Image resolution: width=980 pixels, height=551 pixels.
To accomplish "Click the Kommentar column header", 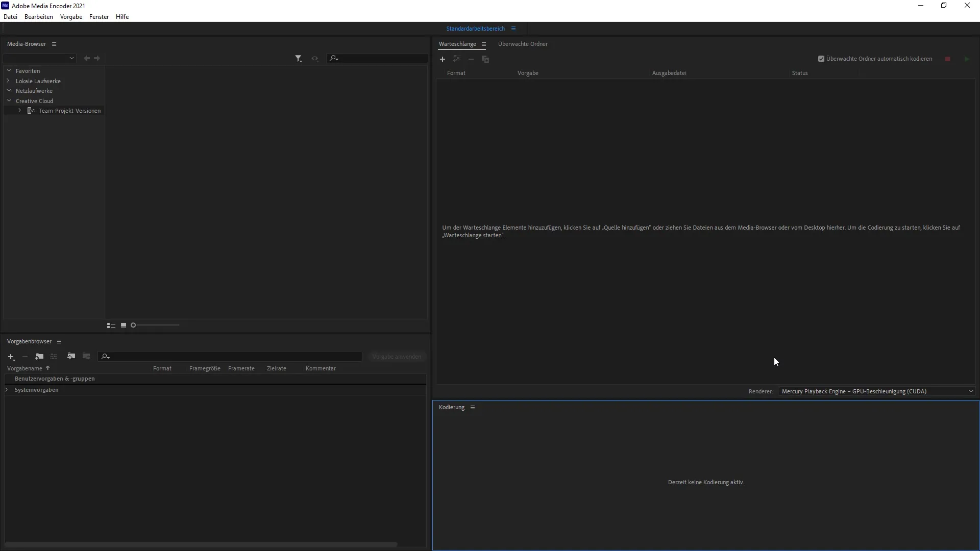I will (321, 368).
